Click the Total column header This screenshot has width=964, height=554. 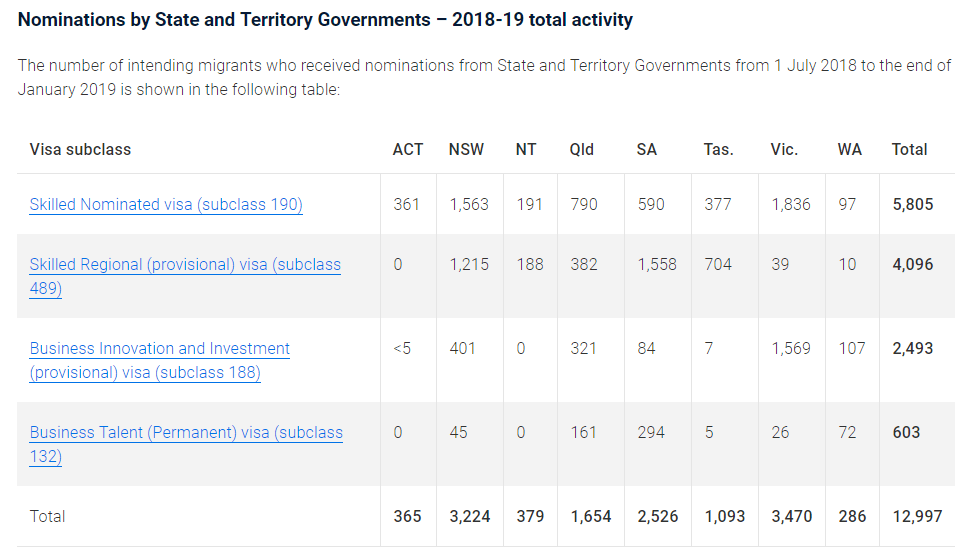point(909,150)
